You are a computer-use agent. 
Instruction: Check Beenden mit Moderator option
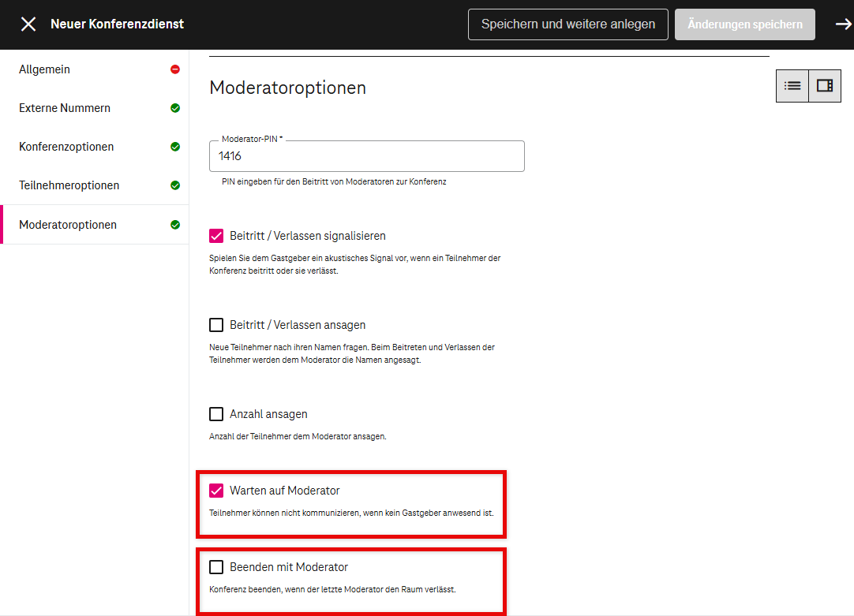tap(216, 567)
